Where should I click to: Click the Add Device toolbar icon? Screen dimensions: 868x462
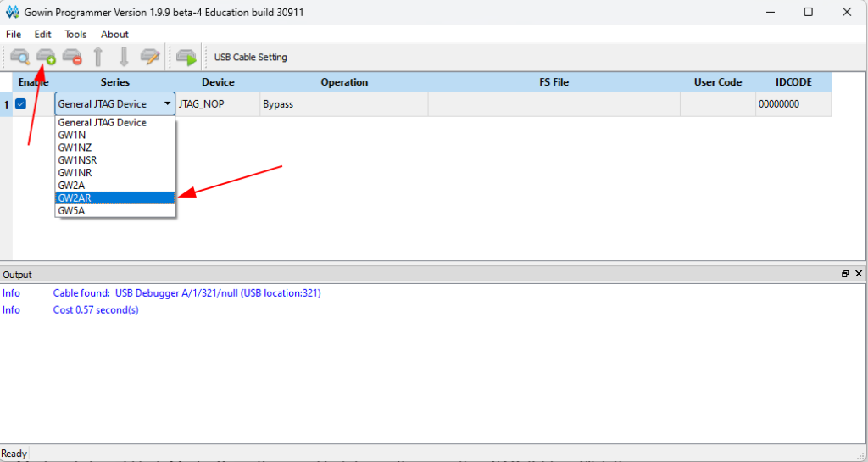[x=46, y=57]
